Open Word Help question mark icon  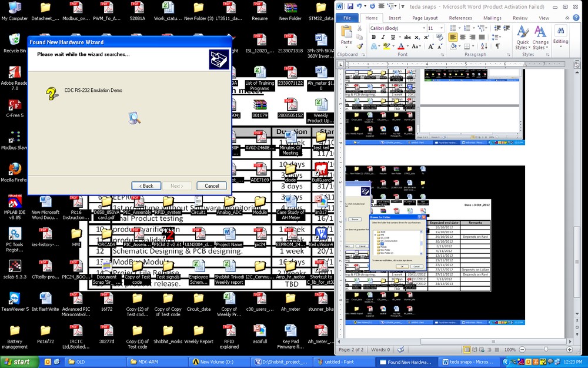coord(576,18)
